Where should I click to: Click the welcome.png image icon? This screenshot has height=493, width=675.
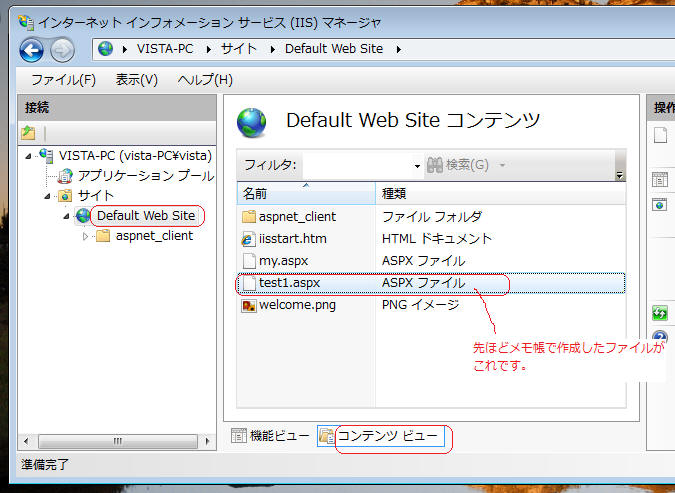tap(249, 305)
